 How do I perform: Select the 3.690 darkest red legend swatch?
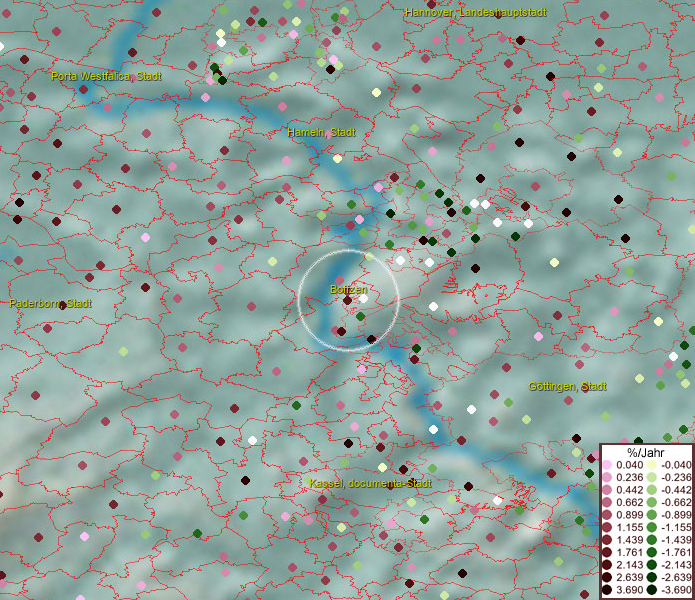[x=607, y=590]
